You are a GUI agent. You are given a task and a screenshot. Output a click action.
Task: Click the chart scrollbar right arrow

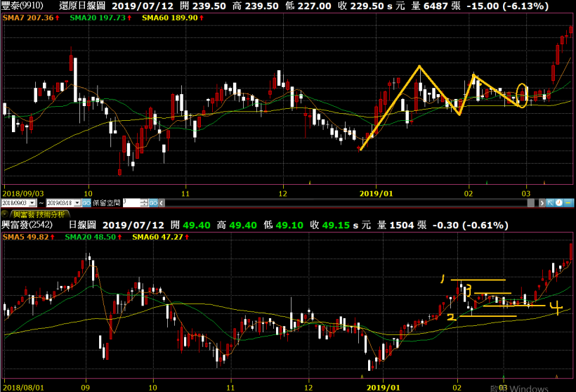(542, 203)
